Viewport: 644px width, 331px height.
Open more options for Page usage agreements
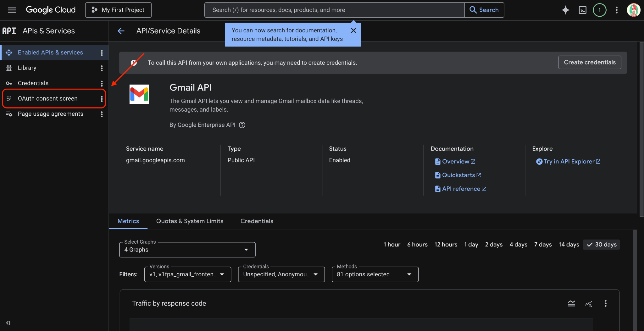(102, 114)
